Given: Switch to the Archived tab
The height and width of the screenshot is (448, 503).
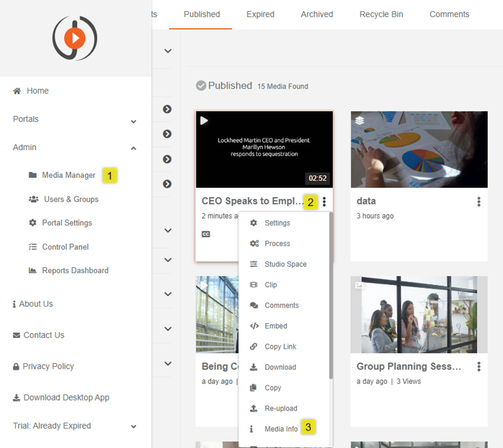Looking at the screenshot, I should click(317, 14).
